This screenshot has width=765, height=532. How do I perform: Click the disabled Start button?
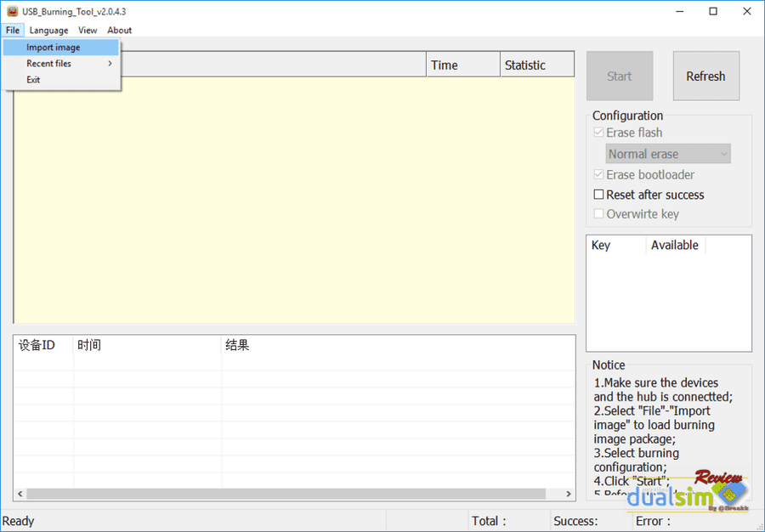click(620, 76)
